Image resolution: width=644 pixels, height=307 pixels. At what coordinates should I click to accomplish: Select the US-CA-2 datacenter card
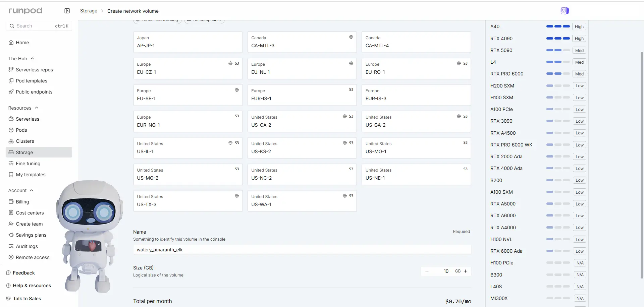302,121
